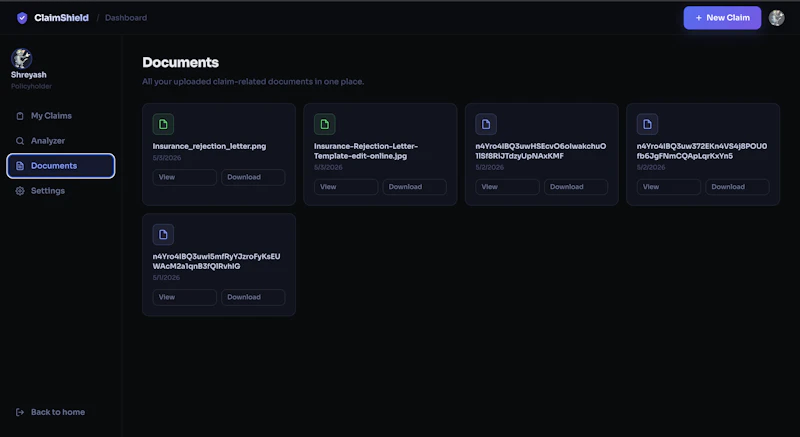The image size is (800, 437).
Task: Click green file icon on Insurance-Rejection-Letter-Template card
Action: click(324, 124)
